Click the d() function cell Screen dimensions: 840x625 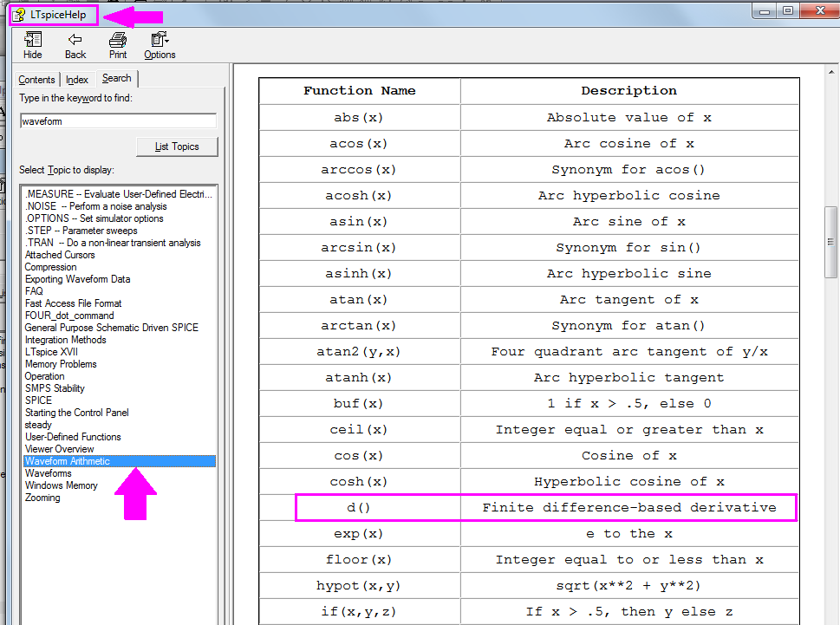pos(359,507)
